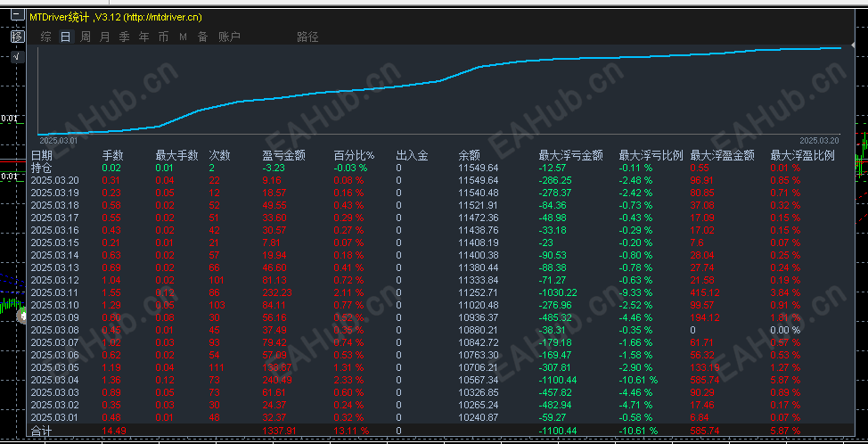Viewport: 868px width, 444px height.
Task: Select the 2025.03.16 date row
Action: click(x=54, y=230)
